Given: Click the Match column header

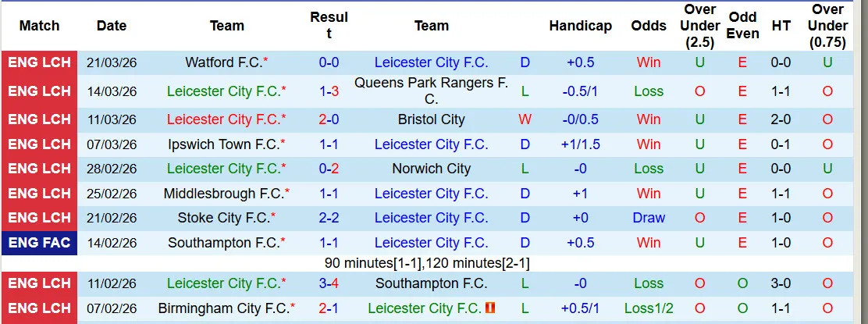Looking at the screenshot, I should [x=39, y=26].
